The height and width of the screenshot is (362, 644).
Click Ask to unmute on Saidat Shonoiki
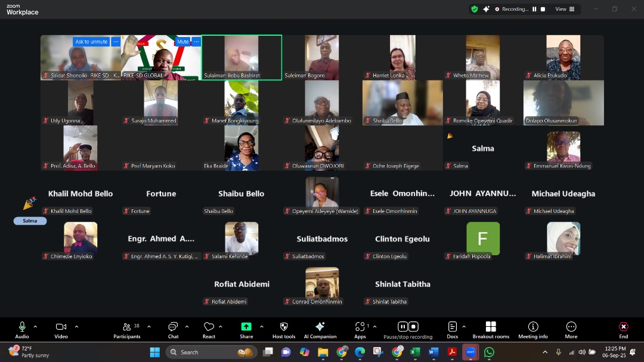coord(91,42)
